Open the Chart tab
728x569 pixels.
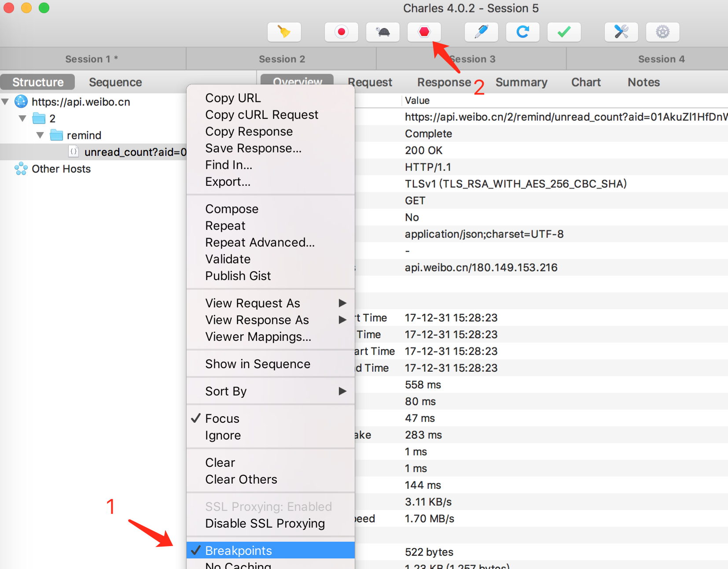click(x=586, y=82)
